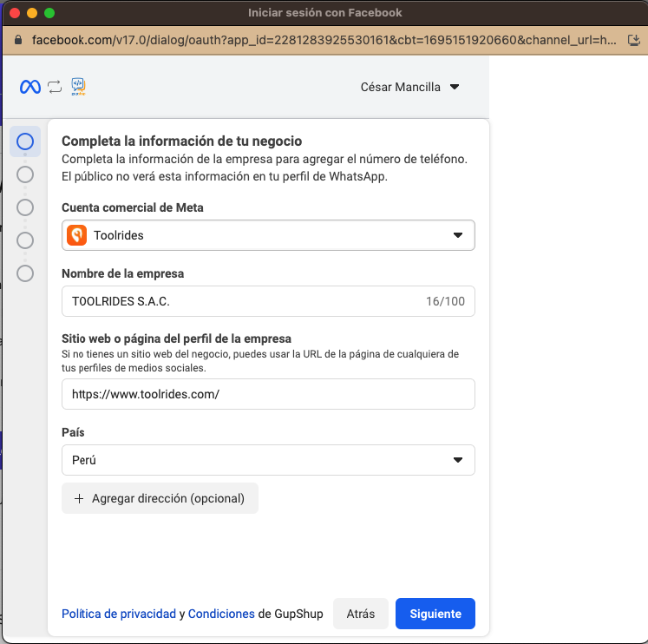Open the Política de privacidad link
Image resolution: width=648 pixels, height=644 pixels.
point(119,614)
